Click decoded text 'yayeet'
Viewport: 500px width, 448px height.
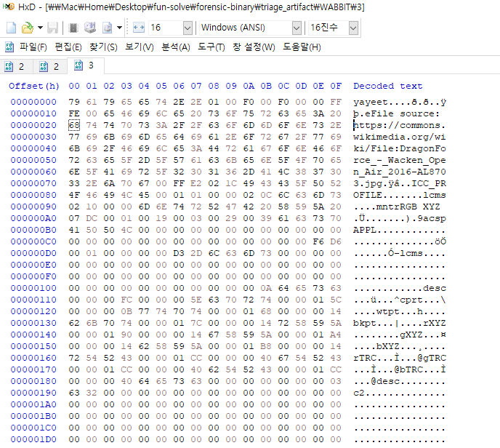coord(371,102)
